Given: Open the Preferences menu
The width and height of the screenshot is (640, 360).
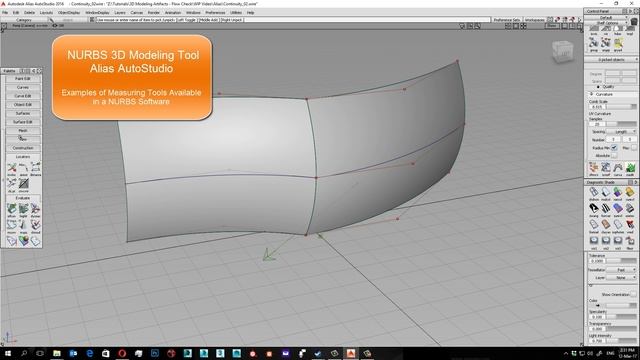Looking at the screenshot, I should 215,13.
